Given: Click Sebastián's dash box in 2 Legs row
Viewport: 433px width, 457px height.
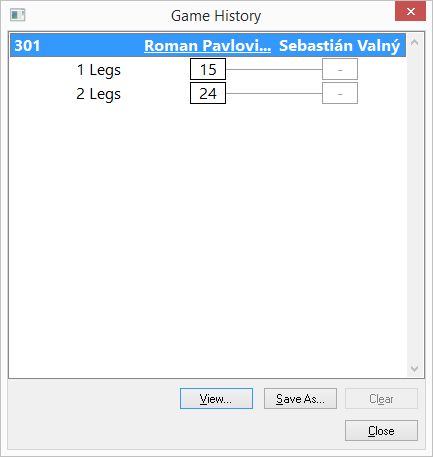Looking at the screenshot, I should [x=340, y=93].
